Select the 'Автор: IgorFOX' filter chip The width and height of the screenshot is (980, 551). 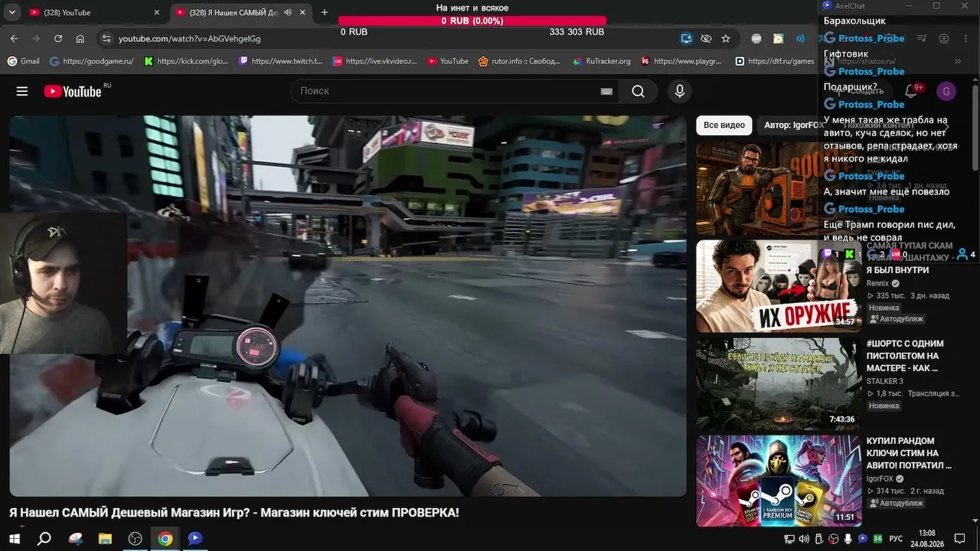tap(793, 125)
